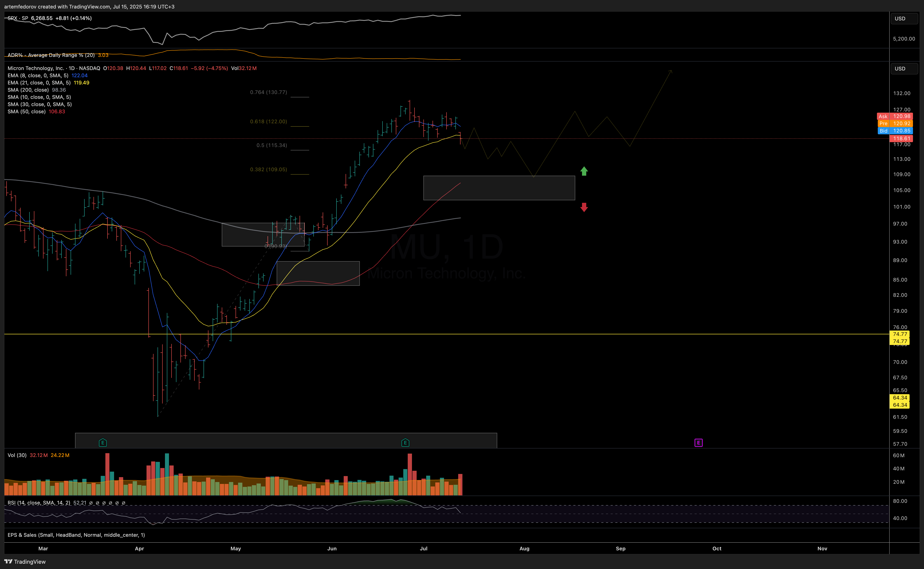
Task: Click the EMA 21 value 119.49
Action: point(82,82)
